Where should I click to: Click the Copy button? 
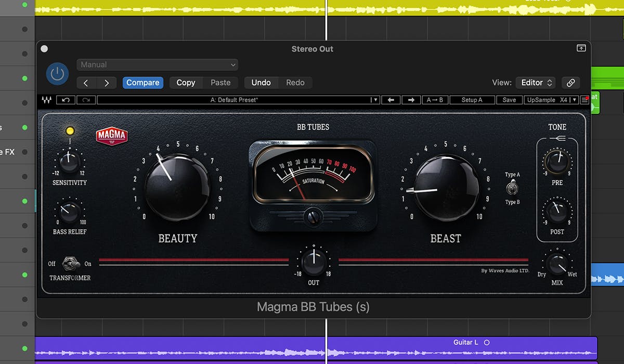tap(186, 83)
